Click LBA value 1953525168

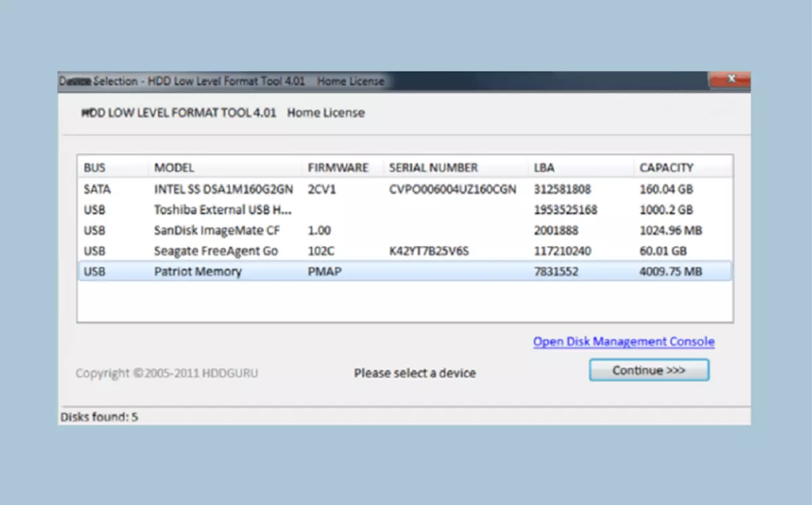(566, 210)
